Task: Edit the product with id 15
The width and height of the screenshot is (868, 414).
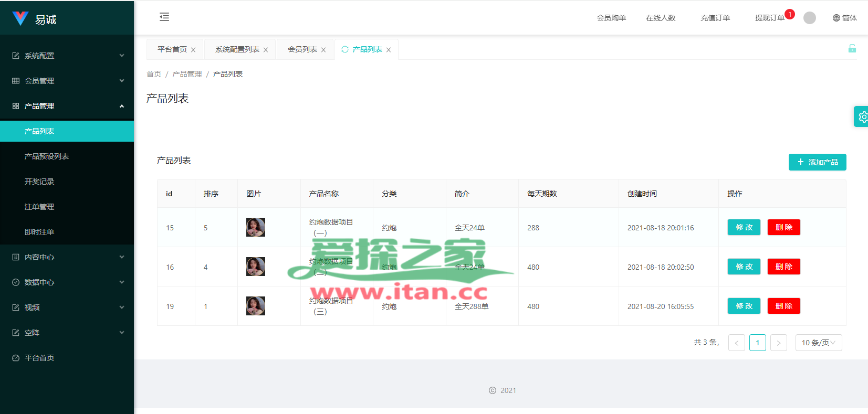Action: 744,227
